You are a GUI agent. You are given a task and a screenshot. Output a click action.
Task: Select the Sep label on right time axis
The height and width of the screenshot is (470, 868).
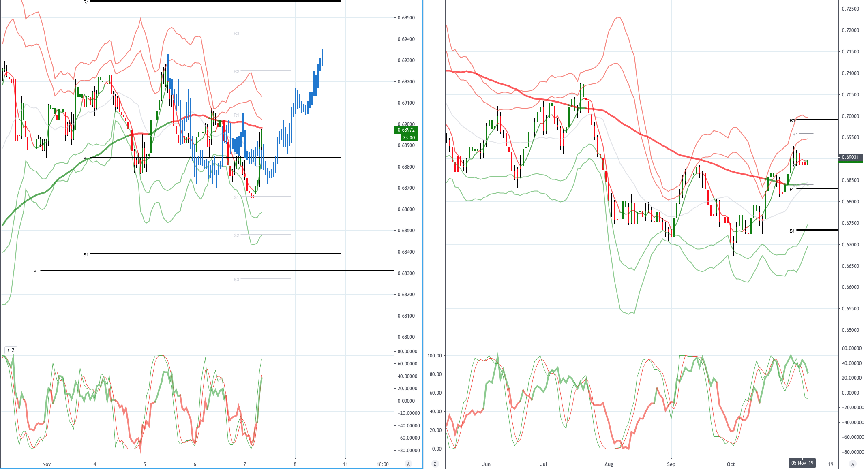tap(671, 464)
